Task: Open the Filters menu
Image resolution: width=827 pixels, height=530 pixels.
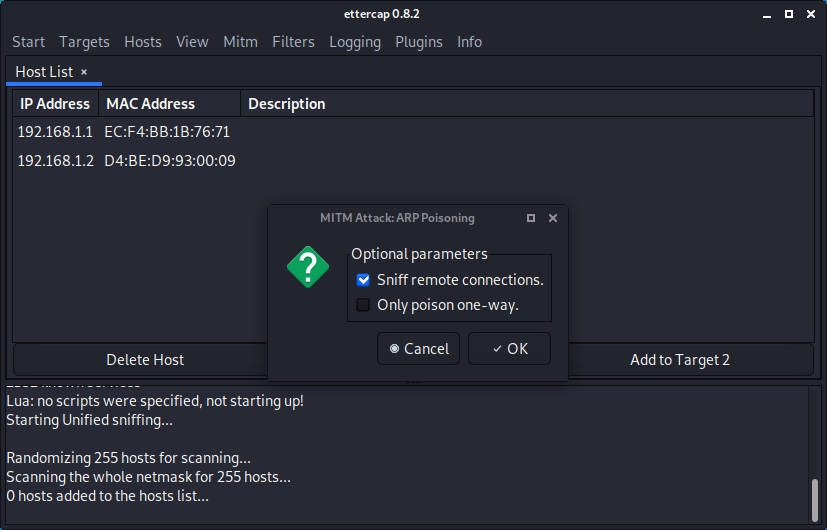Action: coord(293,42)
